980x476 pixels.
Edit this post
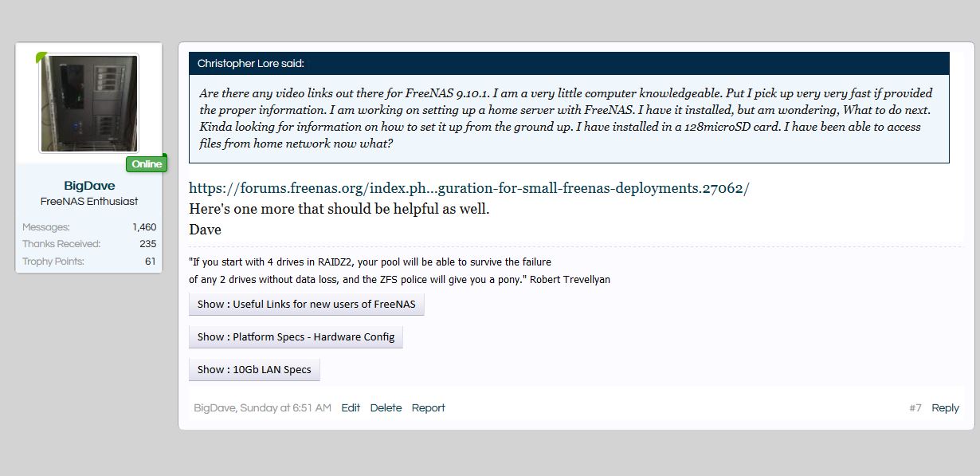coord(351,407)
